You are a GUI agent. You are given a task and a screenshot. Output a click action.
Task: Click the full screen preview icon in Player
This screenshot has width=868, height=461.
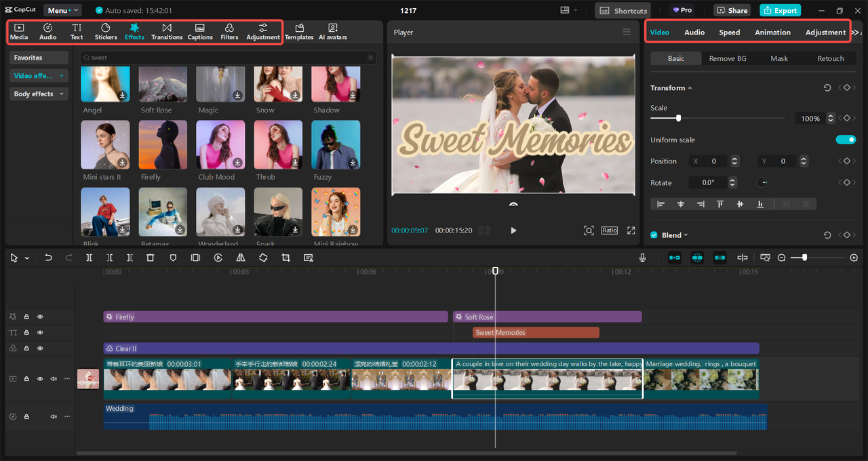pos(631,230)
